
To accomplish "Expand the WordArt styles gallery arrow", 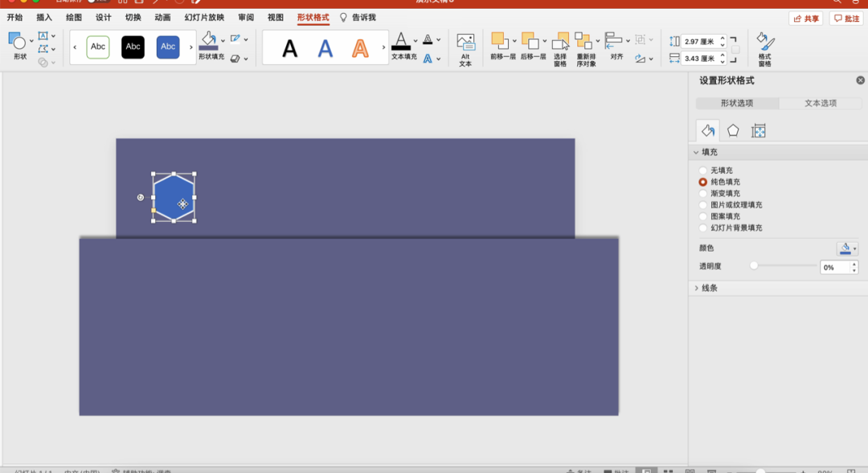I will tap(383, 47).
